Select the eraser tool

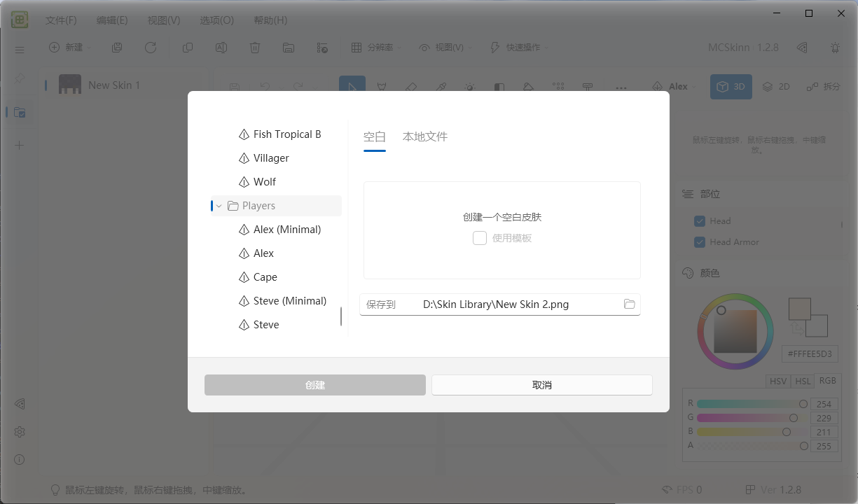tap(411, 87)
